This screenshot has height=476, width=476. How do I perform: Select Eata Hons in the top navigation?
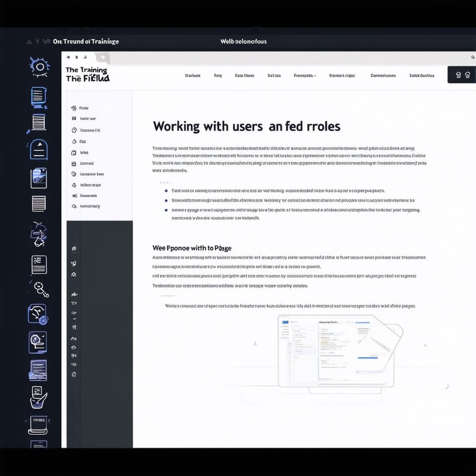click(245, 75)
